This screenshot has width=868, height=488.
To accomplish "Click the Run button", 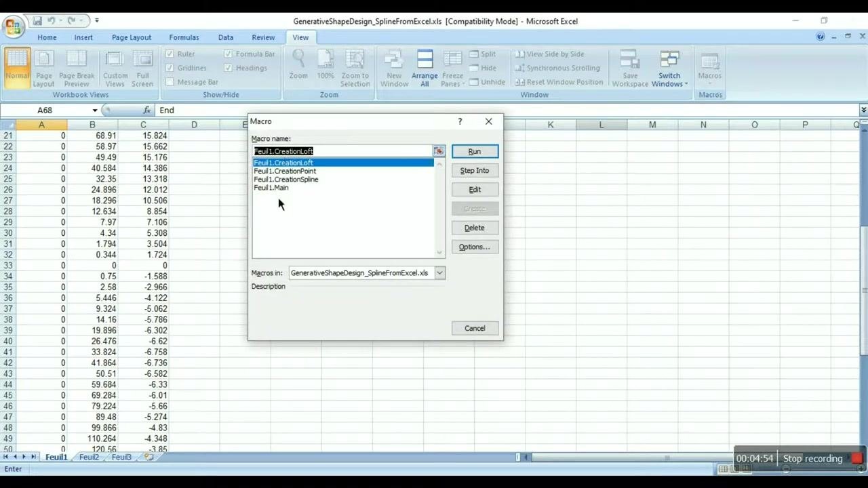I will [x=475, y=151].
